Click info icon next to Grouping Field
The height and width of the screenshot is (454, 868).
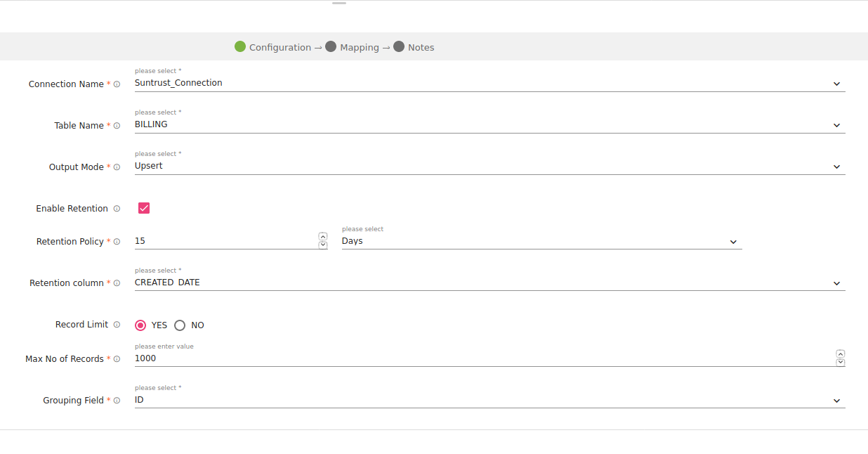[x=117, y=401]
